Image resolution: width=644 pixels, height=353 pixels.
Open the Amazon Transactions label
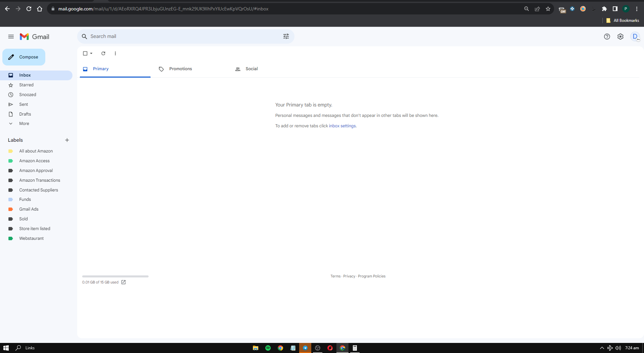pos(36,180)
